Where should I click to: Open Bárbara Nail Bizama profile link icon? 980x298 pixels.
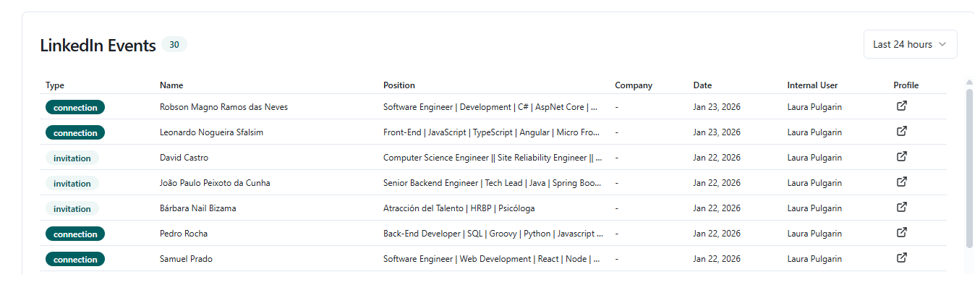pos(901,208)
